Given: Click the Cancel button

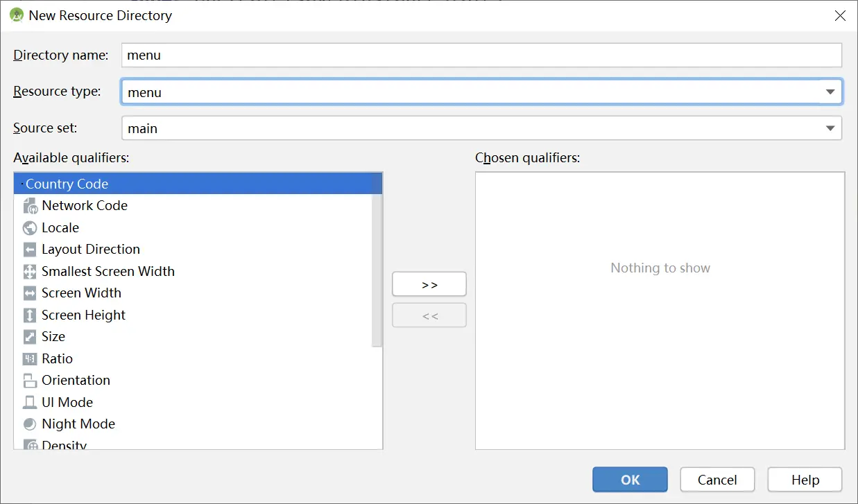Looking at the screenshot, I should click(x=717, y=480).
